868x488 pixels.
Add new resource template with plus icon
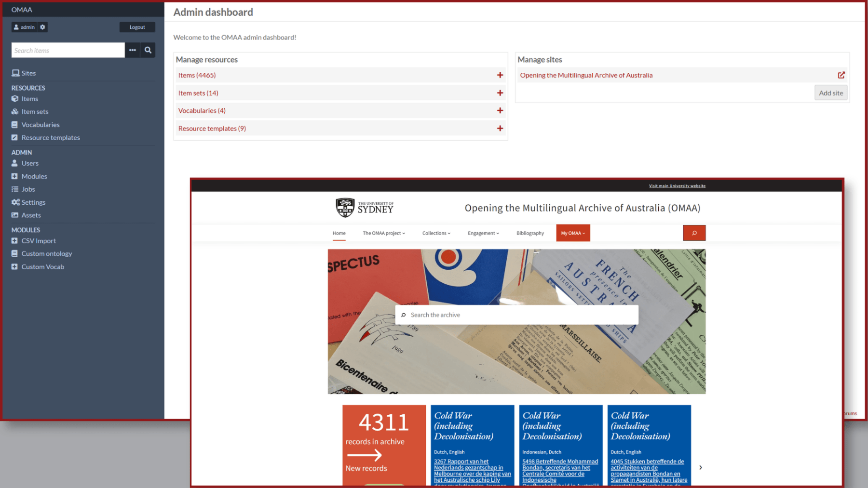500,129
